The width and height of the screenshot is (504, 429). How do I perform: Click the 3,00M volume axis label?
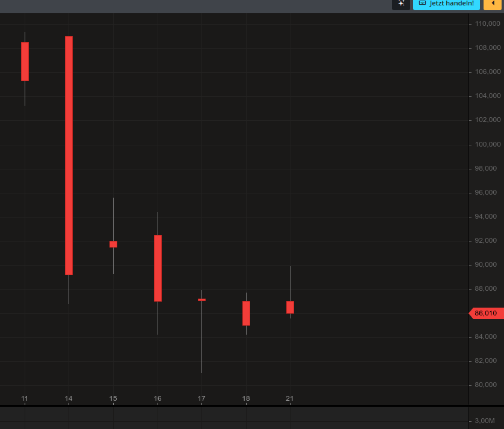[485, 421]
